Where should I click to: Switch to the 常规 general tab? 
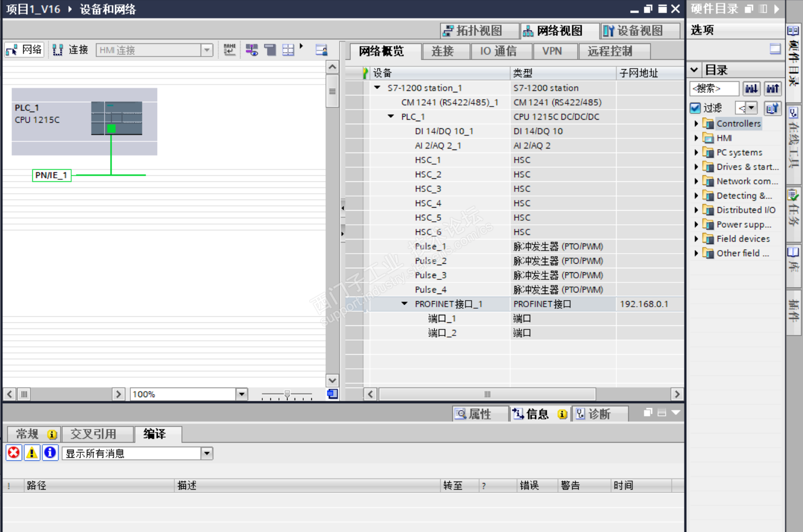click(x=34, y=434)
